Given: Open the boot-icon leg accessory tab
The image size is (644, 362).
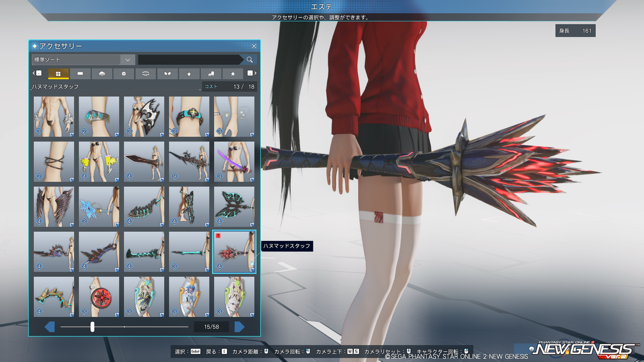Looking at the screenshot, I should click(211, 74).
